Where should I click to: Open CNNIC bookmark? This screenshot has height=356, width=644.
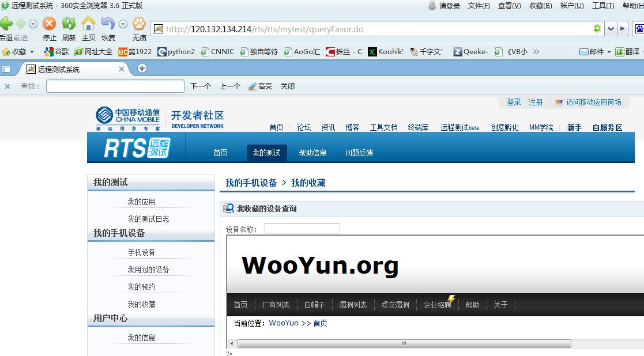pos(217,52)
